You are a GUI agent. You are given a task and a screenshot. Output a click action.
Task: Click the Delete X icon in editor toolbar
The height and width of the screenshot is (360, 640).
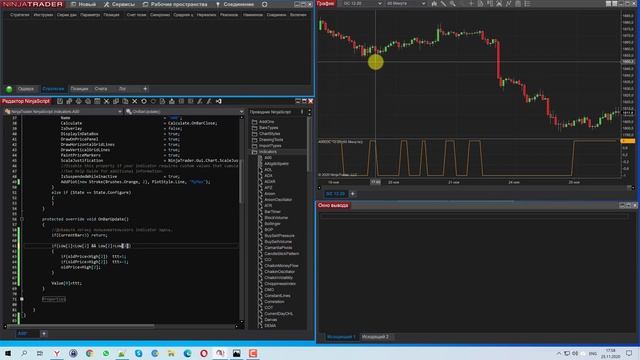[134, 101]
